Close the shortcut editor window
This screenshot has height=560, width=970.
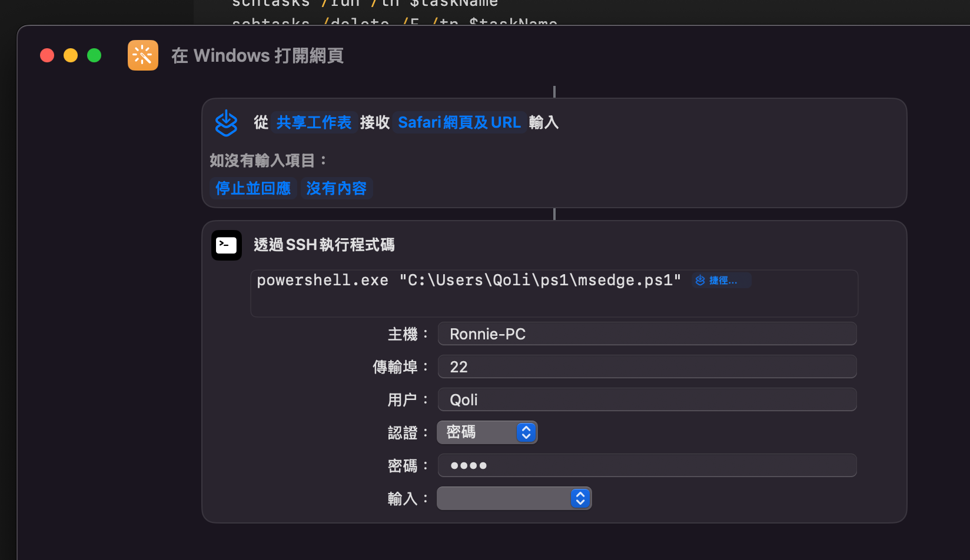click(47, 55)
